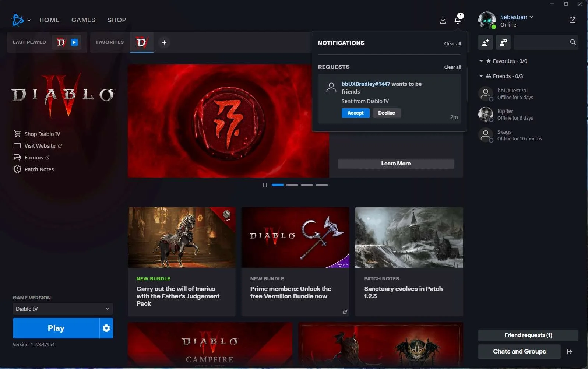
Task: Click external link icon on Prime bundle card
Action: tap(345, 312)
